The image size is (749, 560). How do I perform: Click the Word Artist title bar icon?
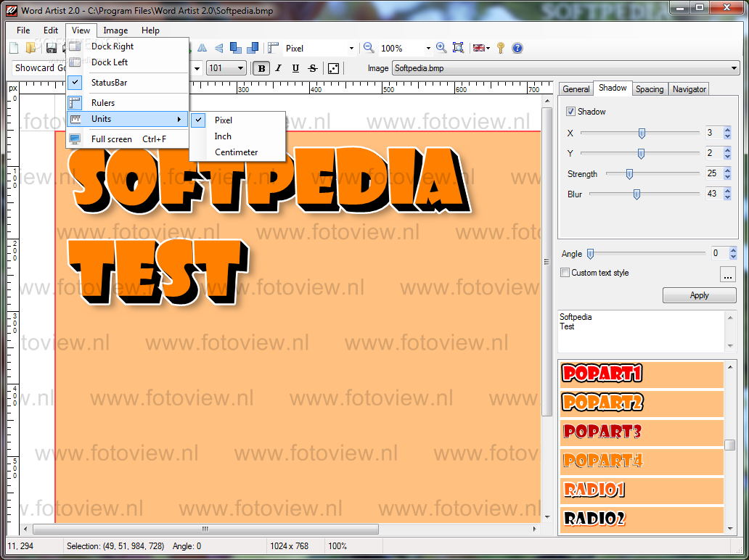click(x=12, y=10)
